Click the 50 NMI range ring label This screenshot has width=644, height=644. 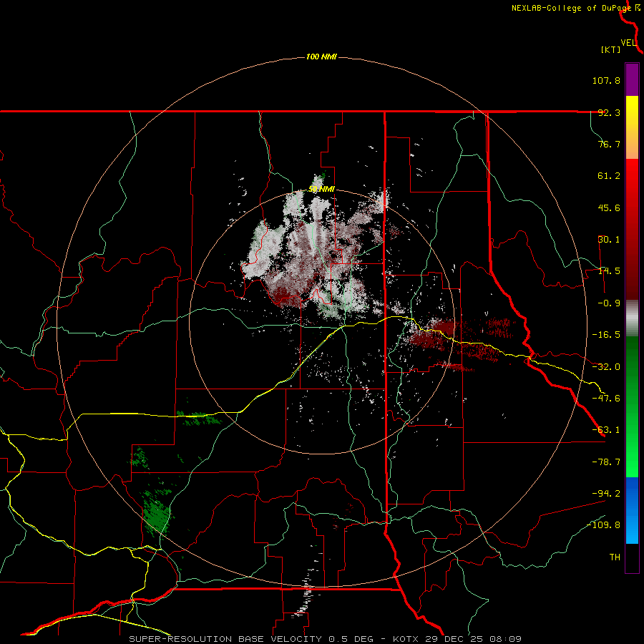coord(321,190)
